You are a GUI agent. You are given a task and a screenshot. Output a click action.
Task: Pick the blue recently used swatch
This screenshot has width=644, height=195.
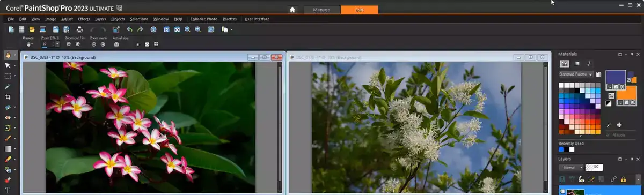pyautogui.click(x=561, y=149)
